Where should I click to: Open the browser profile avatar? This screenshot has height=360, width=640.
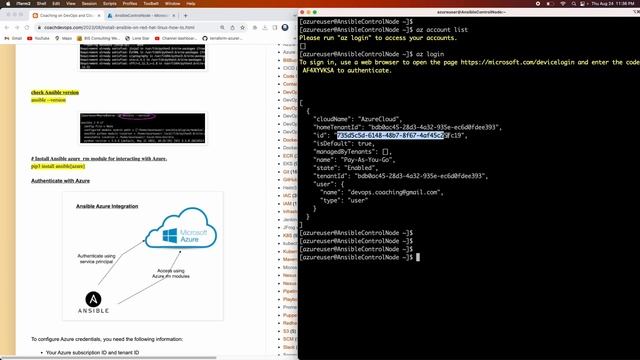point(285,27)
